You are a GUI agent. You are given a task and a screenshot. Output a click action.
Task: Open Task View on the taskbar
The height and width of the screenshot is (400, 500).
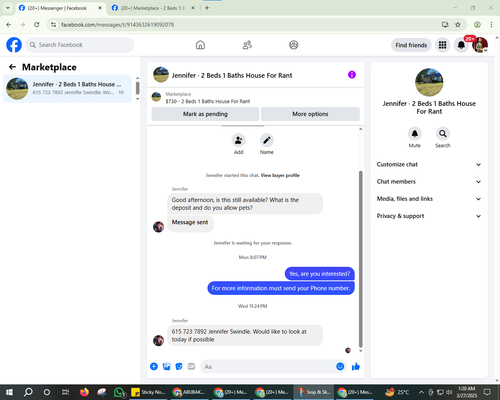point(65,392)
